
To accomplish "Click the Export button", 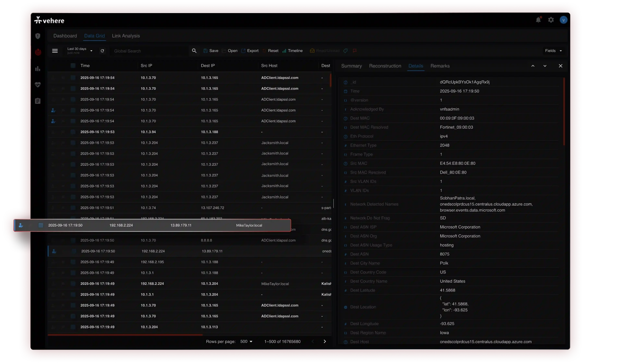I will (250, 51).
